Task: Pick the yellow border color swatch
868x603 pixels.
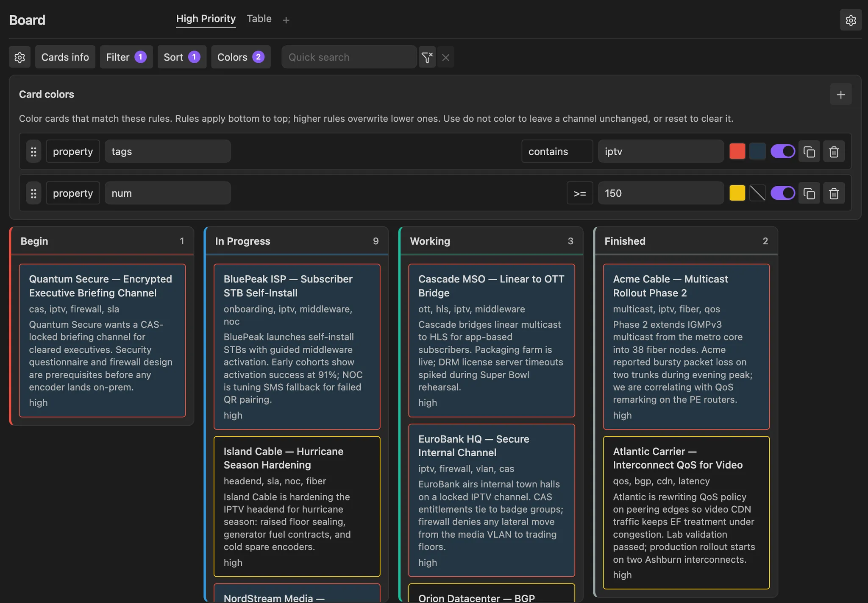Action: 737,193
